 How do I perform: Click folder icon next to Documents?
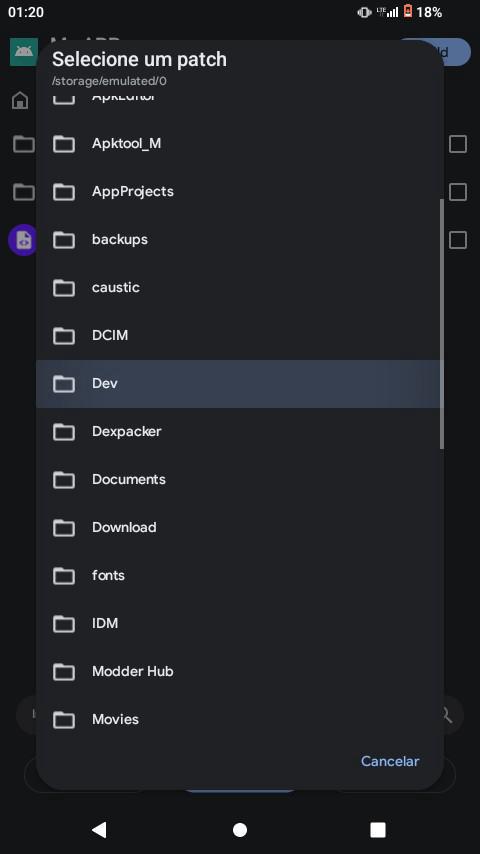[x=64, y=479]
